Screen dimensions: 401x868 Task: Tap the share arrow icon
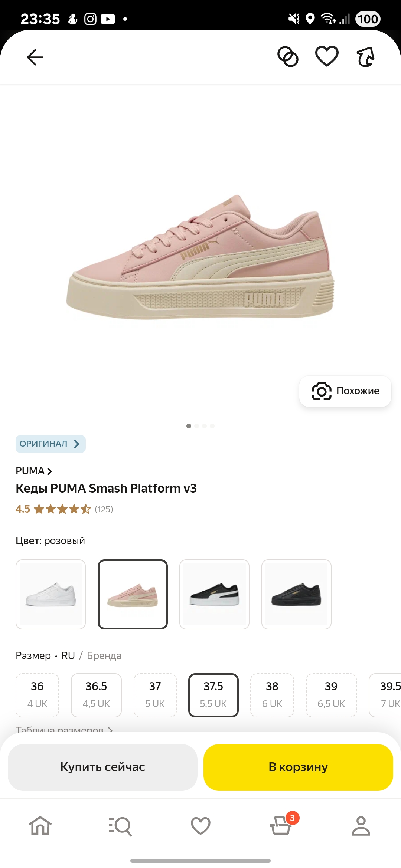click(x=366, y=57)
